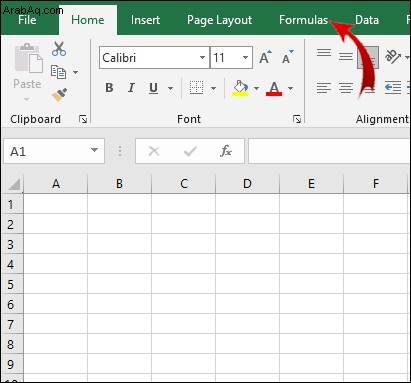Click the Increase Font Size icon

[x=265, y=57]
